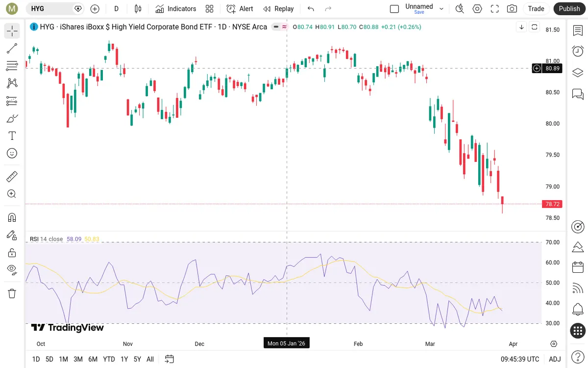The image size is (588, 368).
Task: Select the trend line drawing tool
Action: click(x=12, y=48)
